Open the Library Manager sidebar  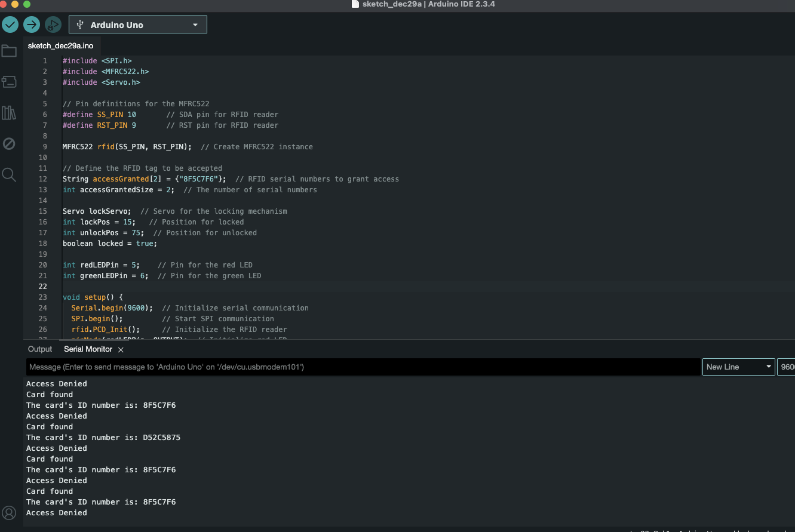(9, 113)
